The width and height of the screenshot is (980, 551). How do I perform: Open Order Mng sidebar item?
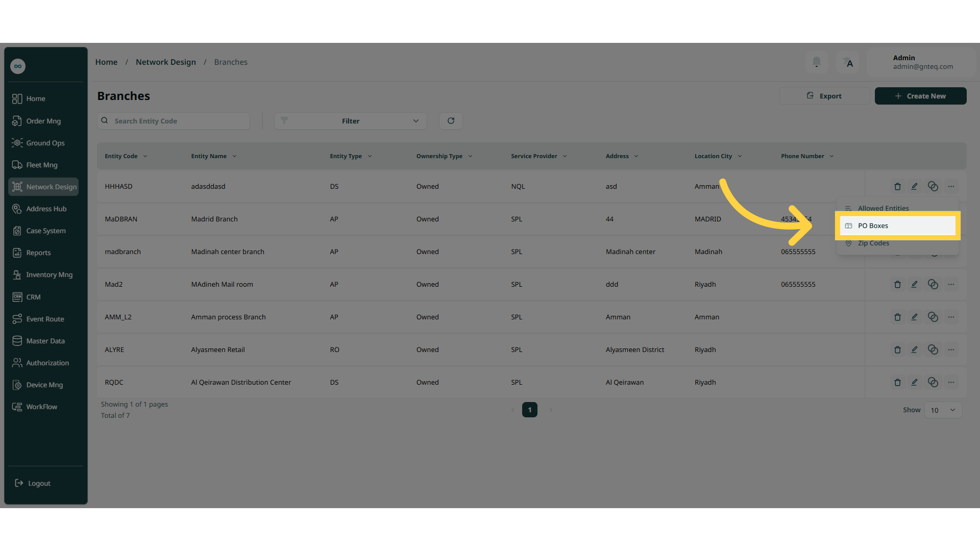pyautogui.click(x=43, y=121)
